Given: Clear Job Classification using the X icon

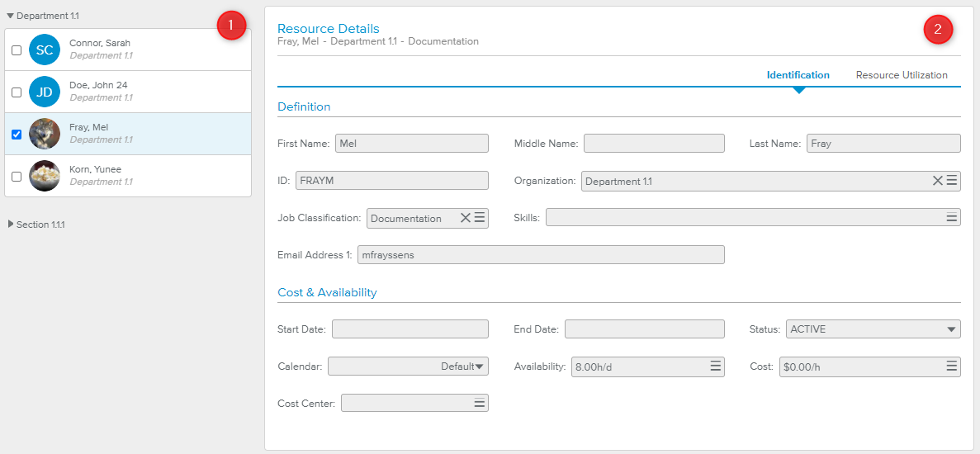Looking at the screenshot, I should 465,218.
